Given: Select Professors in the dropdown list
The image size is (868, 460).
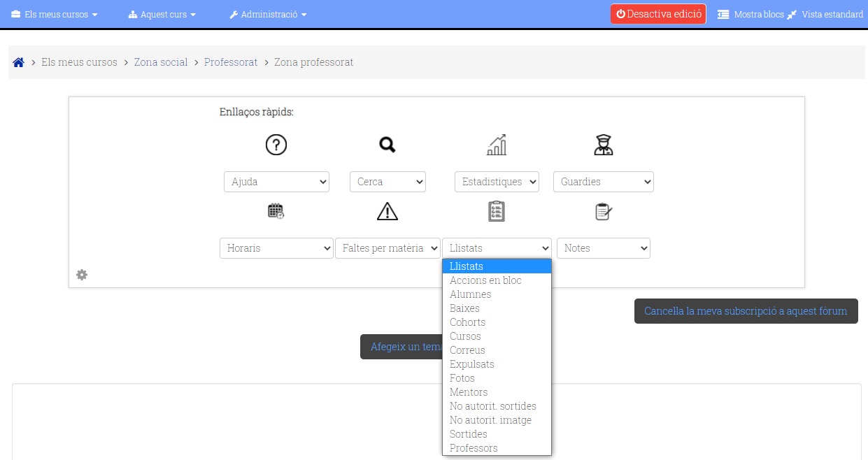Looking at the screenshot, I should coord(497,448).
